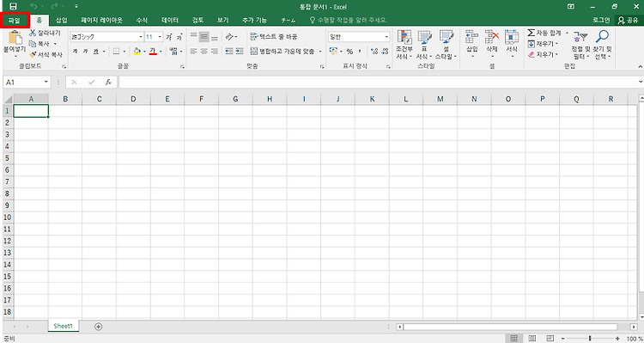Click the 서식 복사 format painter brush
The image size is (644, 343).
tap(46, 54)
